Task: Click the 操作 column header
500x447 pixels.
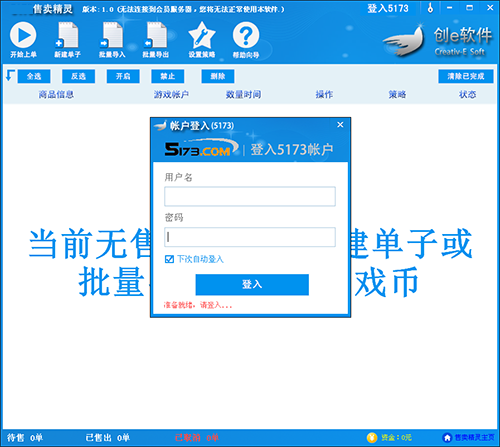Action: click(324, 95)
